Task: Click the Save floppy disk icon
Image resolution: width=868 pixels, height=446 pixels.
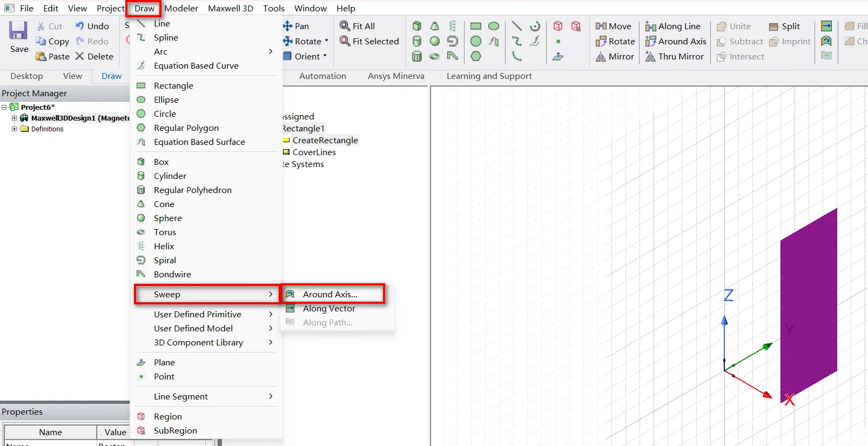Action: (x=18, y=31)
